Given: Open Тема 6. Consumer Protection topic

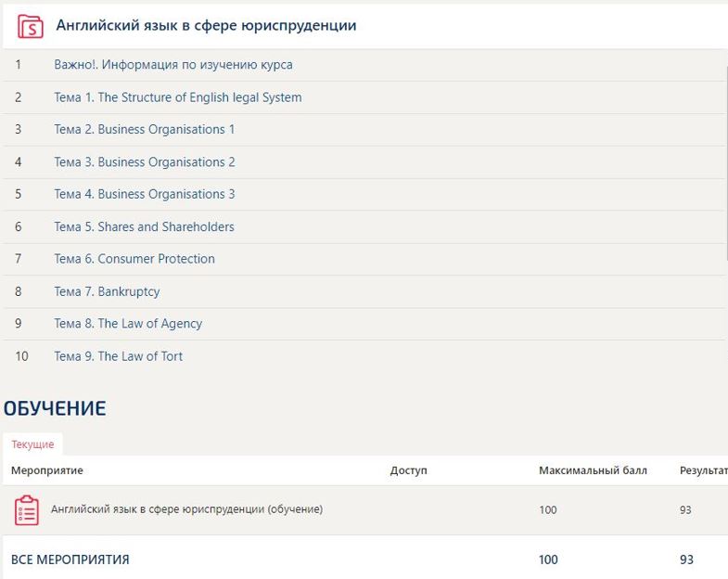Looking at the screenshot, I should (134, 259).
